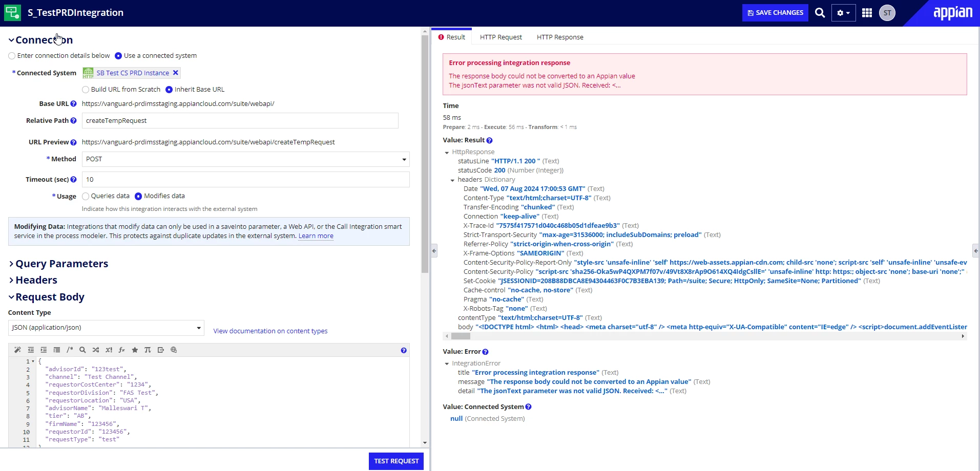The width and height of the screenshot is (980, 471).
Task: Click the result horizontal scrollbar thumb
Action: (x=461, y=336)
